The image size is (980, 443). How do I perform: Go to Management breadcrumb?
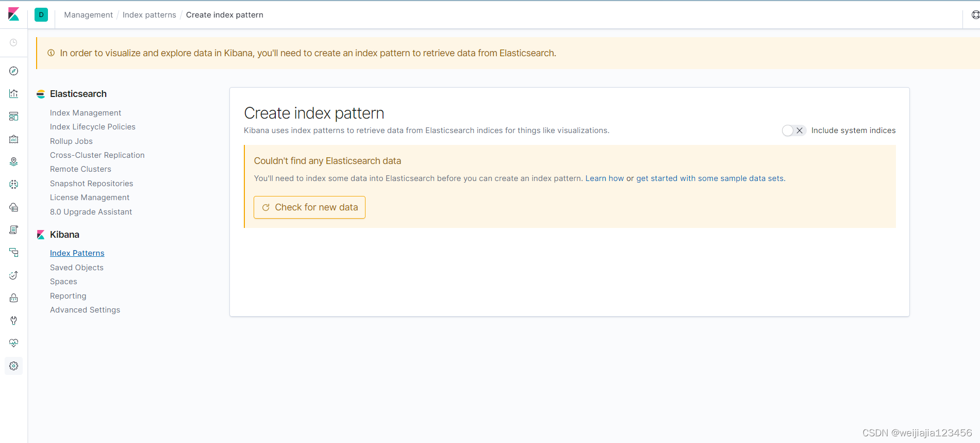click(88, 15)
